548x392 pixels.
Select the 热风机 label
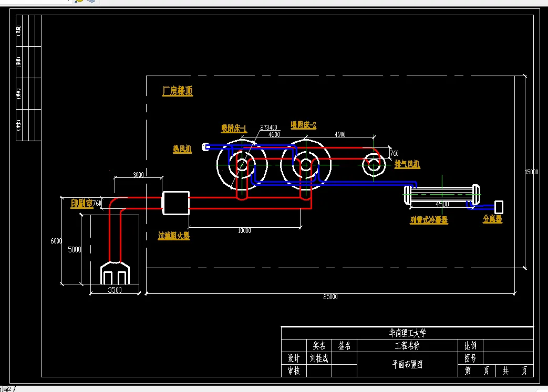182,149
